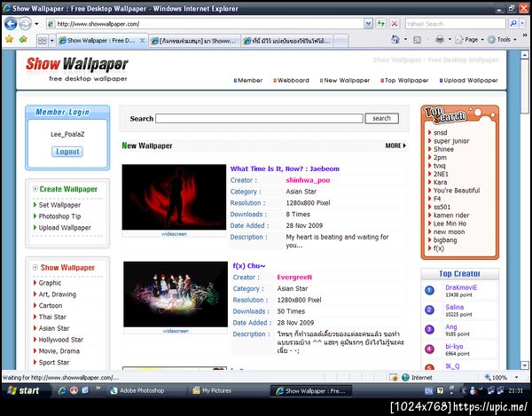Screen dimensions: 532x416
Task: Open Top Wallpaper nav link
Action: coord(404,81)
